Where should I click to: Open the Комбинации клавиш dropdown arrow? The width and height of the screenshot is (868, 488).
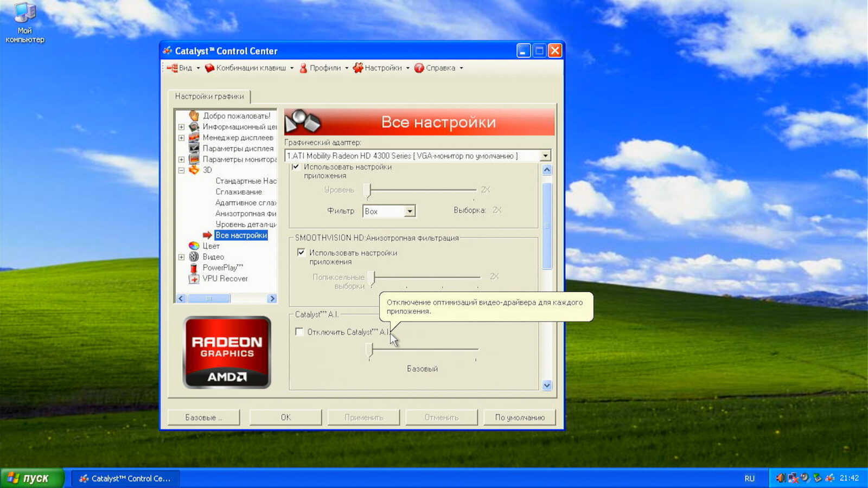(292, 68)
